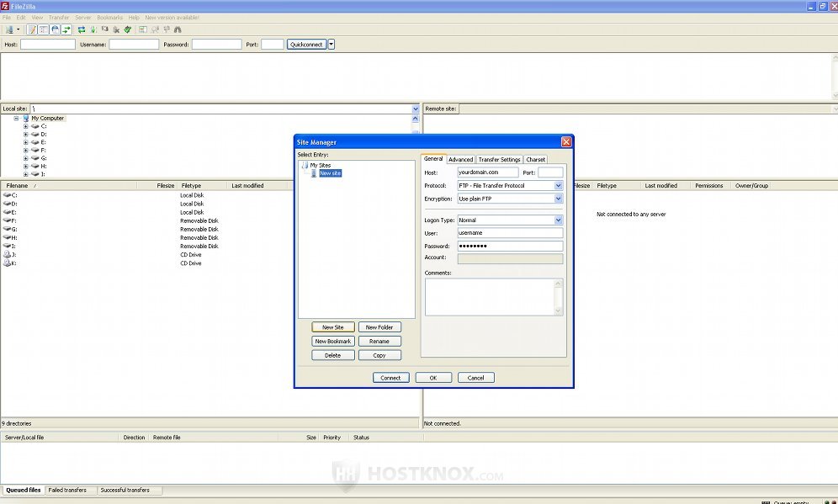Open the Bookmarks menu
838x504 pixels.
tap(109, 17)
